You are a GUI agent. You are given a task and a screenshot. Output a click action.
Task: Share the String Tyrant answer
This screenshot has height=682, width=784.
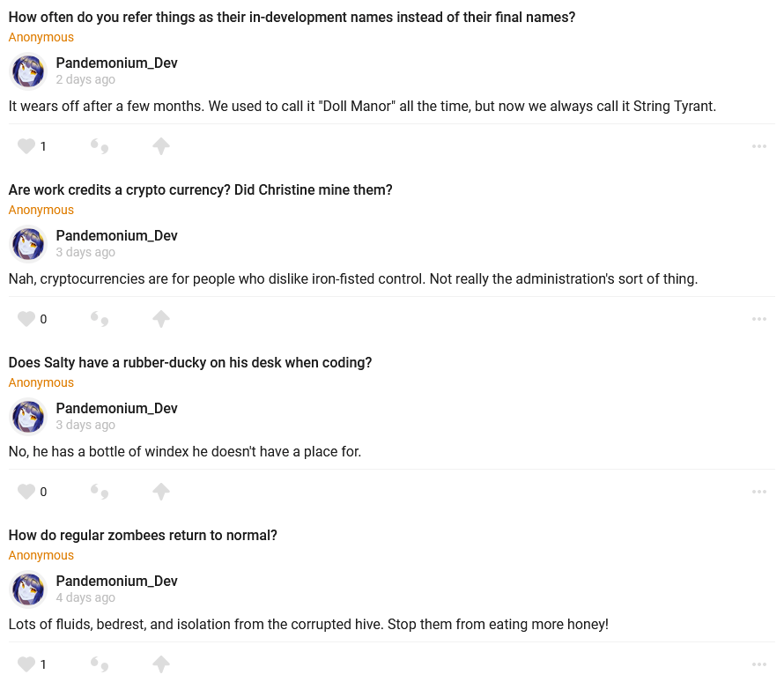160,146
